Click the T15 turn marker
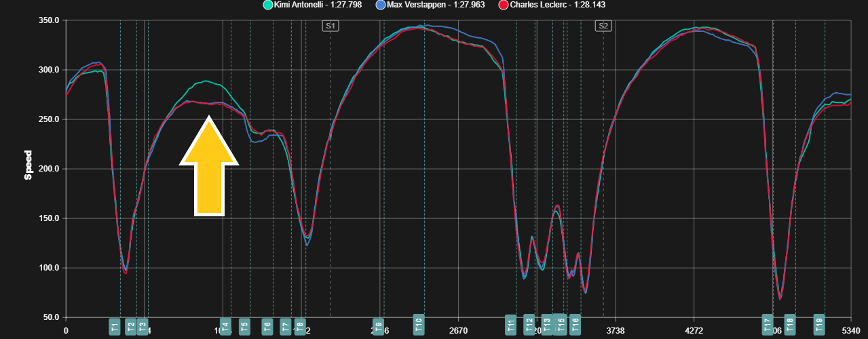 pyautogui.click(x=561, y=325)
